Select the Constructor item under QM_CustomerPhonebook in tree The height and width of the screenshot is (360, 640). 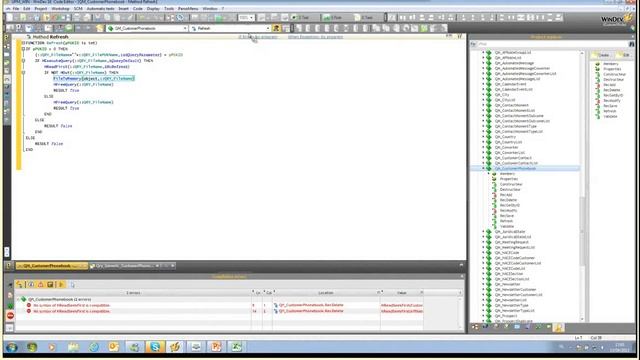(x=511, y=184)
